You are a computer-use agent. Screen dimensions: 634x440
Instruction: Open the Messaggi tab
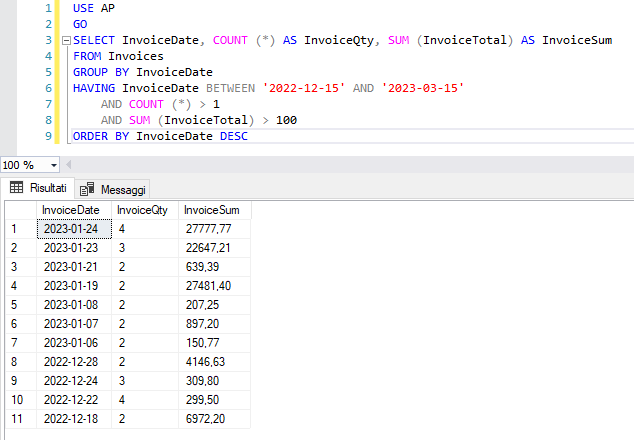(x=112, y=189)
